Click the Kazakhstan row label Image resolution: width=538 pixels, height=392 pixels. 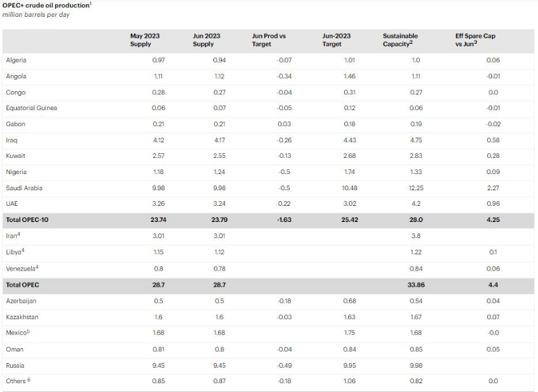click(22, 317)
